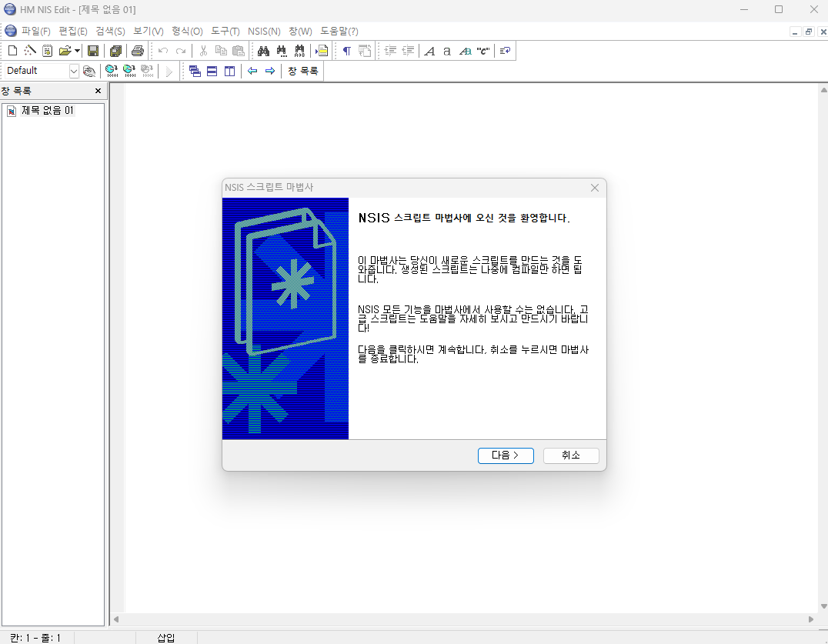Save all files stacked disks icon
The image size is (828, 644).
coord(115,51)
